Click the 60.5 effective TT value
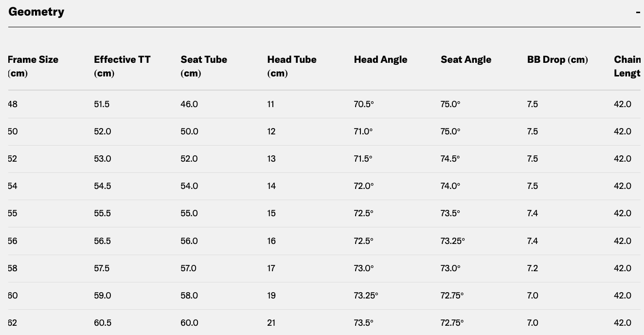644x335 pixels. click(102, 323)
